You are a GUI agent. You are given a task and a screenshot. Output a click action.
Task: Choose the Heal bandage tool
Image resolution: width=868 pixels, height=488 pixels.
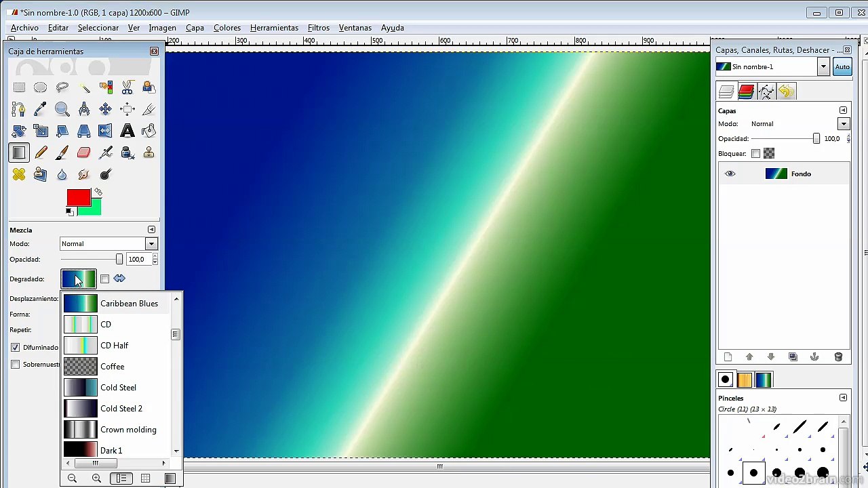[19, 174]
